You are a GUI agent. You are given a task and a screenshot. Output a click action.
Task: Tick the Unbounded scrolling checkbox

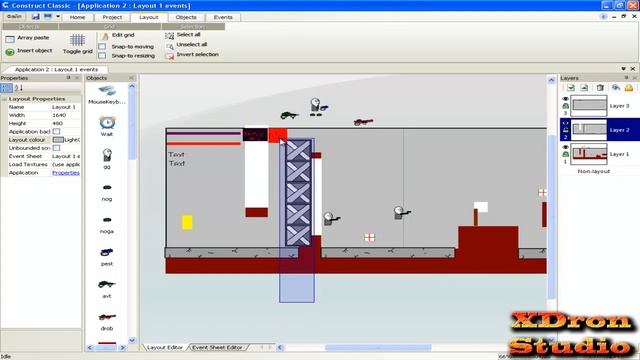coord(56,148)
